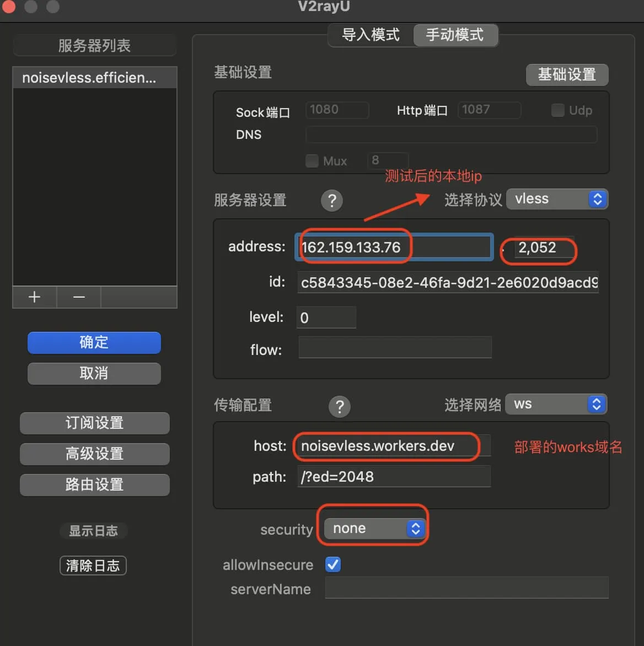Open the vless protocol dropdown
644x646 pixels.
(x=557, y=199)
